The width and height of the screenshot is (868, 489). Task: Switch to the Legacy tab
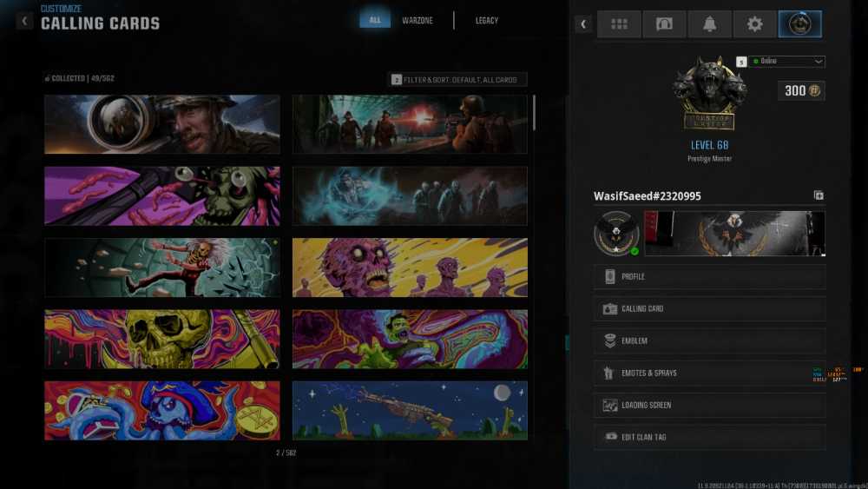487,20
